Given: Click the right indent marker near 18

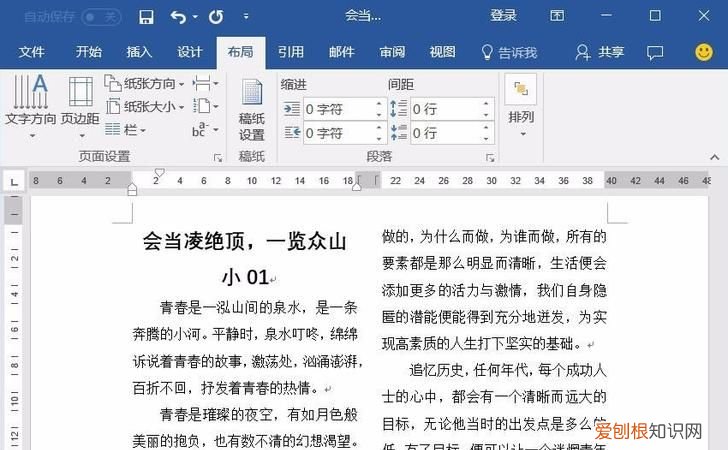Looking at the screenshot, I should [357, 187].
